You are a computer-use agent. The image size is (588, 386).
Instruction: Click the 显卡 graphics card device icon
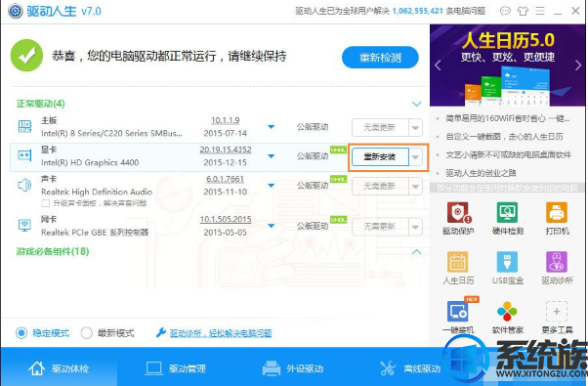24,155
